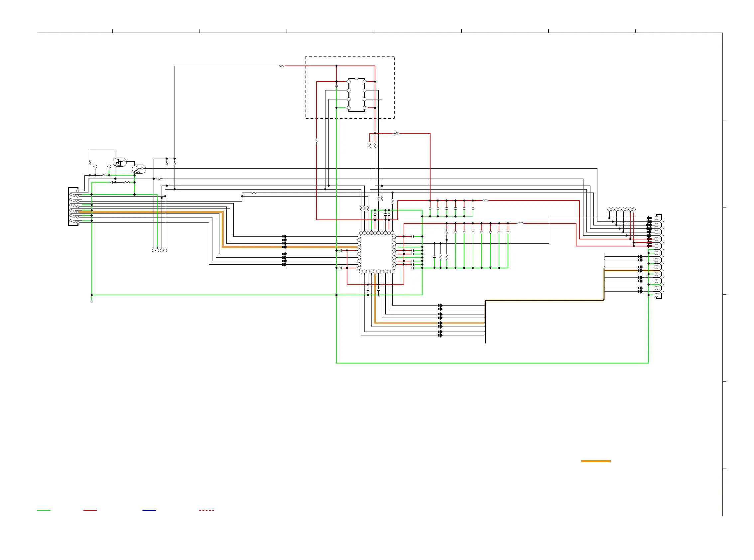
Task: Click the orange highlight legend bar
Action: coord(595,461)
